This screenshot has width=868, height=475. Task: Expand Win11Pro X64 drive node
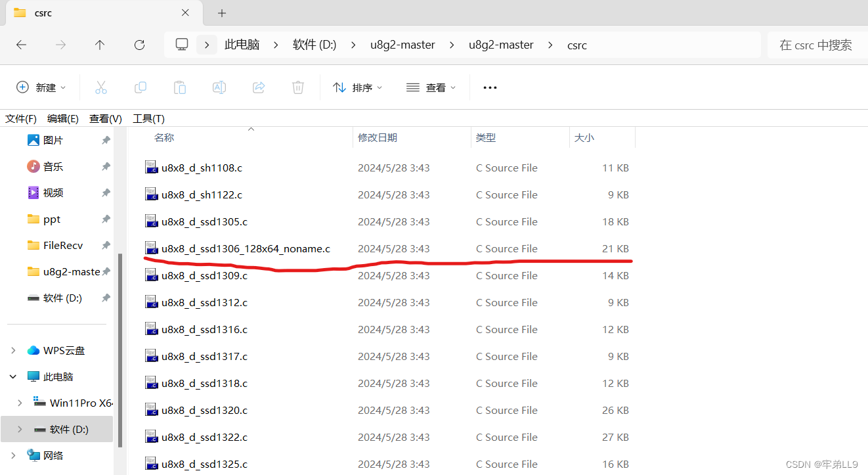pos(20,403)
